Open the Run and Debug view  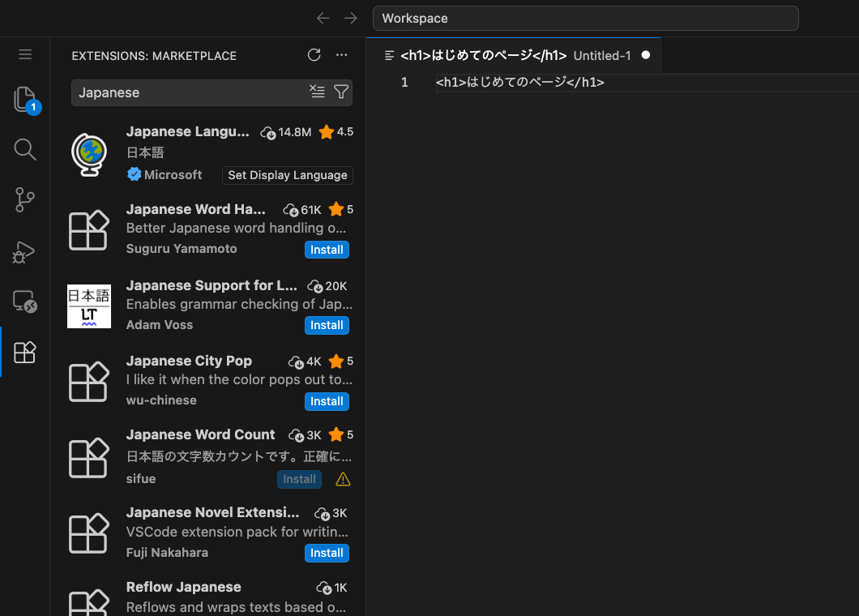[x=24, y=252]
